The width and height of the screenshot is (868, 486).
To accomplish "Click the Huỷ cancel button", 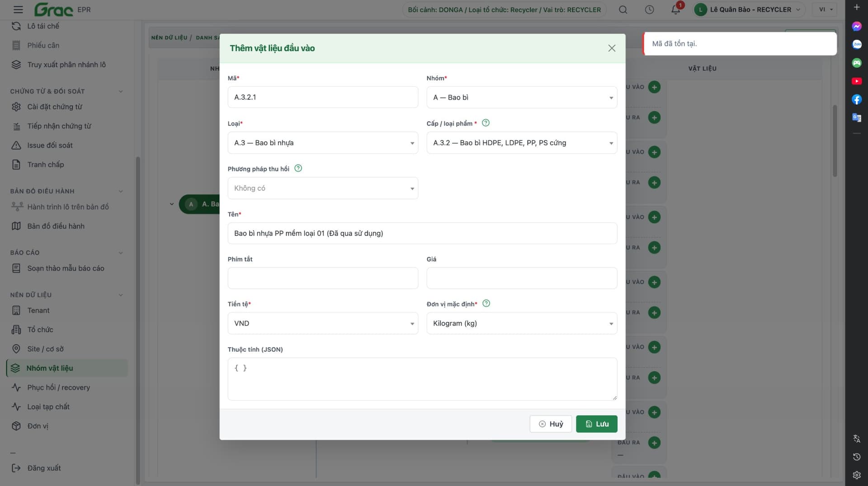I will click(x=551, y=424).
